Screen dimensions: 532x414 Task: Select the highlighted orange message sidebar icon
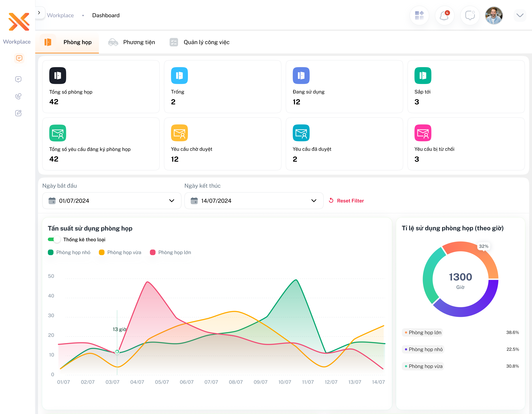tap(19, 58)
